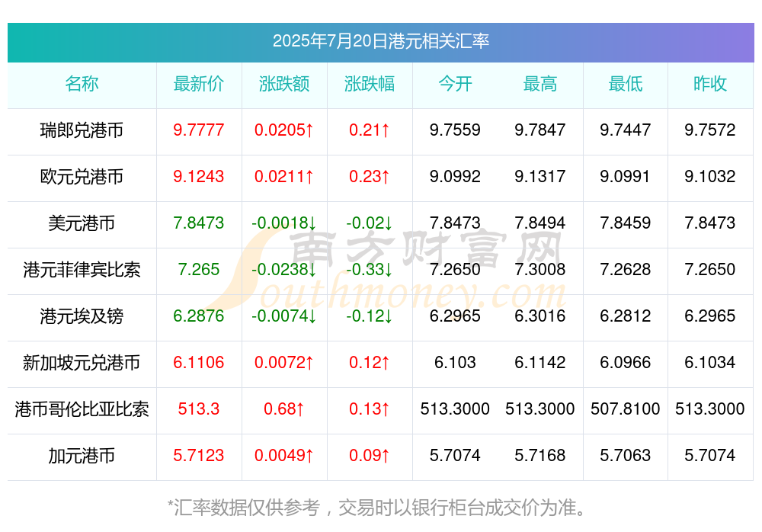The width and height of the screenshot is (762, 532).
Task: Click change percent 0.13↑
Action: tap(370, 409)
